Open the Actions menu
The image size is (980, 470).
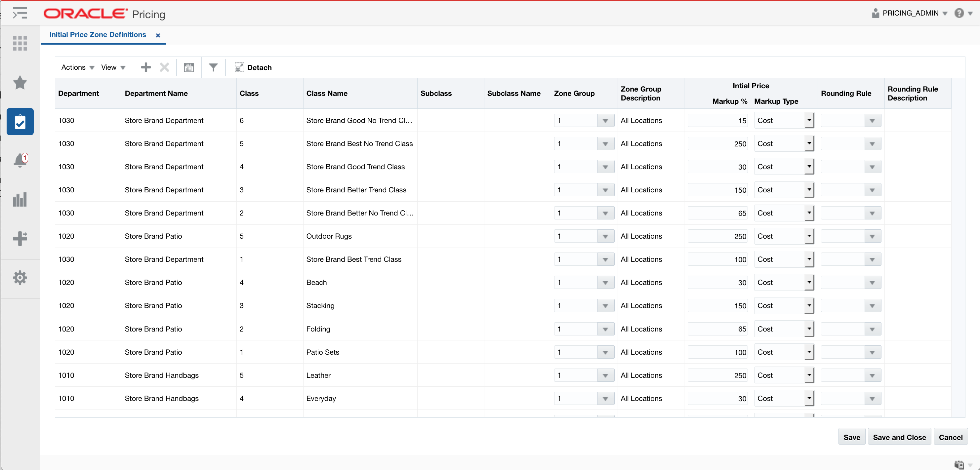point(77,67)
